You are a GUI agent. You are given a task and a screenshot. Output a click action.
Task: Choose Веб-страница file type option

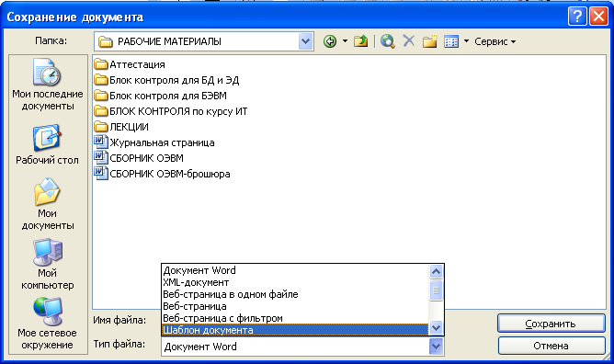pyautogui.click(x=295, y=306)
